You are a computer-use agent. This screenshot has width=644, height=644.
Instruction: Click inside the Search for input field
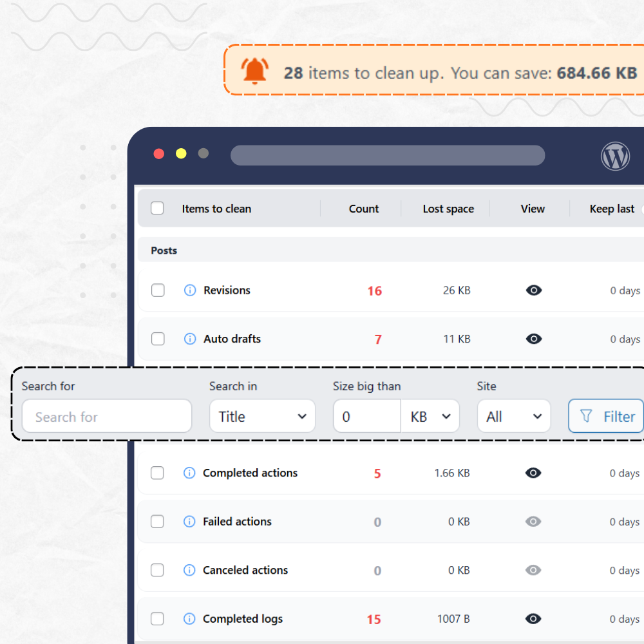[x=107, y=417]
